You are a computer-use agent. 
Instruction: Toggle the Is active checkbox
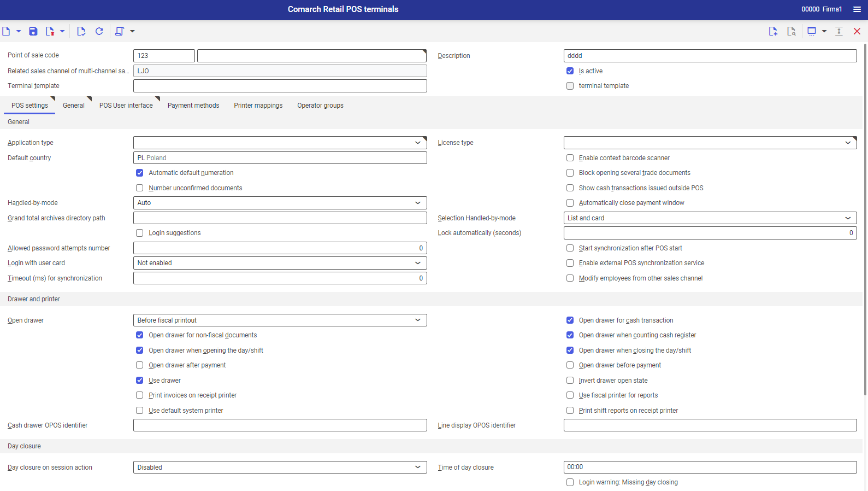point(570,71)
